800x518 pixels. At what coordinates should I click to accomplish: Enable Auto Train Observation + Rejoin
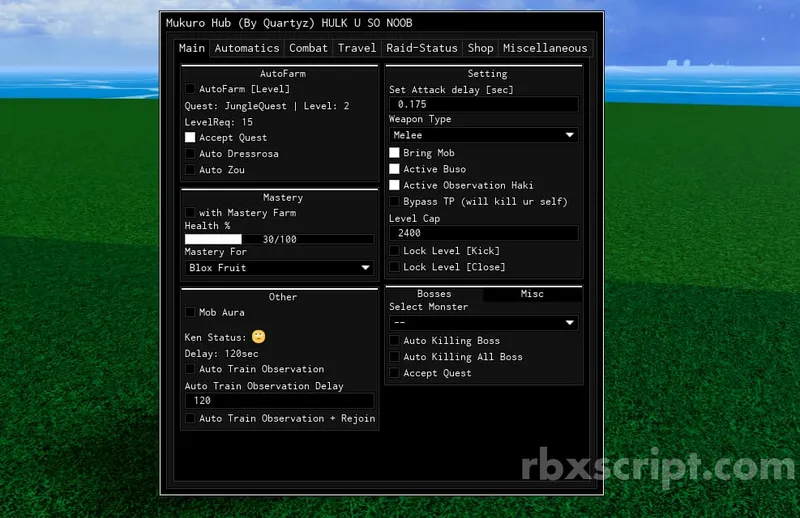tap(190, 418)
